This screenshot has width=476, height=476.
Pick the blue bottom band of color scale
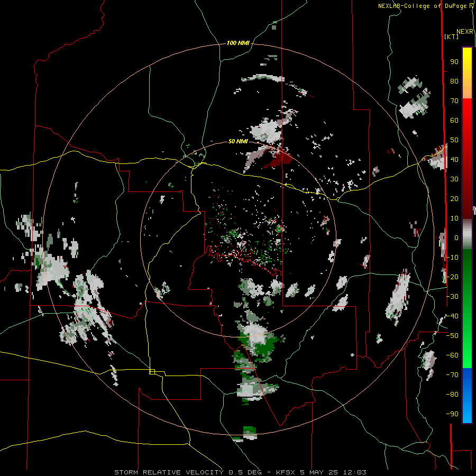(467, 396)
